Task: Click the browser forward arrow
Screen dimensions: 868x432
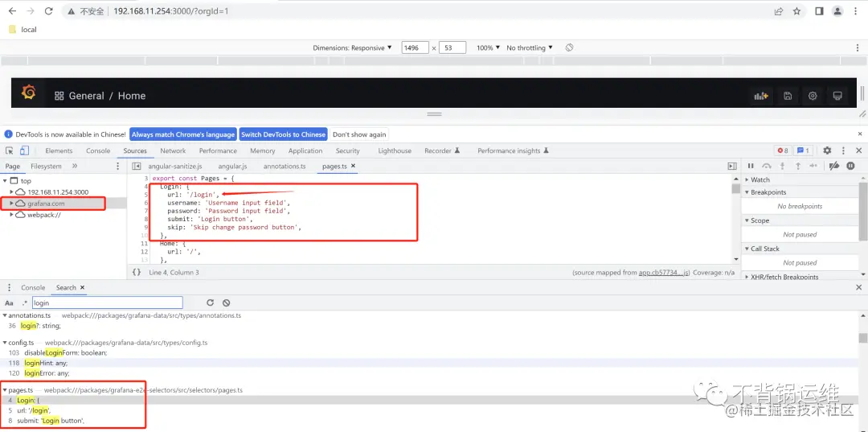Action: click(x=31, y=11)
